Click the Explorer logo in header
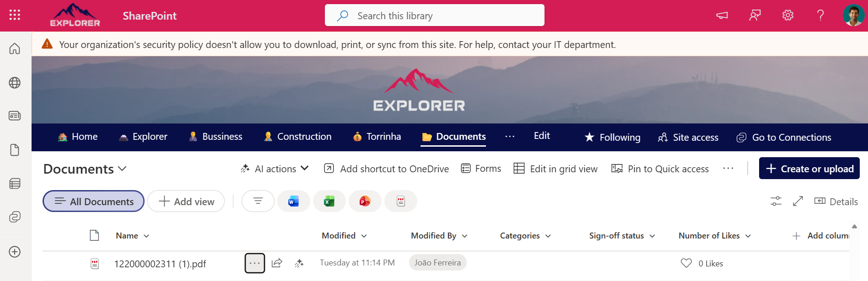The height and width of the screenshot is (281, 868). click(75, 16)
